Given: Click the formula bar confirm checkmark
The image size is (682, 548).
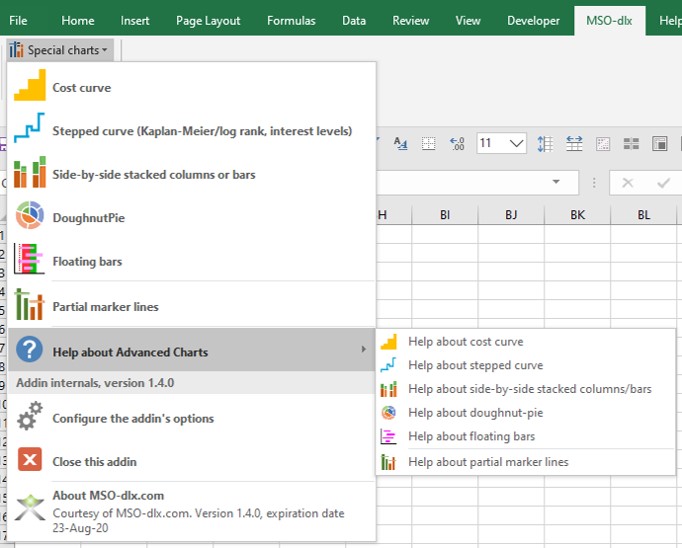Looking at the screenshot, I should [663, 183].
